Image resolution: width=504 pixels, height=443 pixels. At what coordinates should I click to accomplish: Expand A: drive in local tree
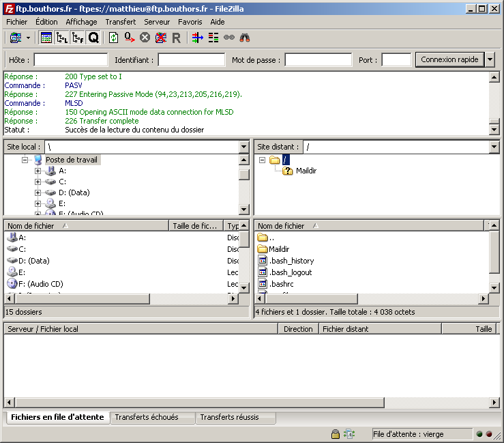(x=38, y=171)
